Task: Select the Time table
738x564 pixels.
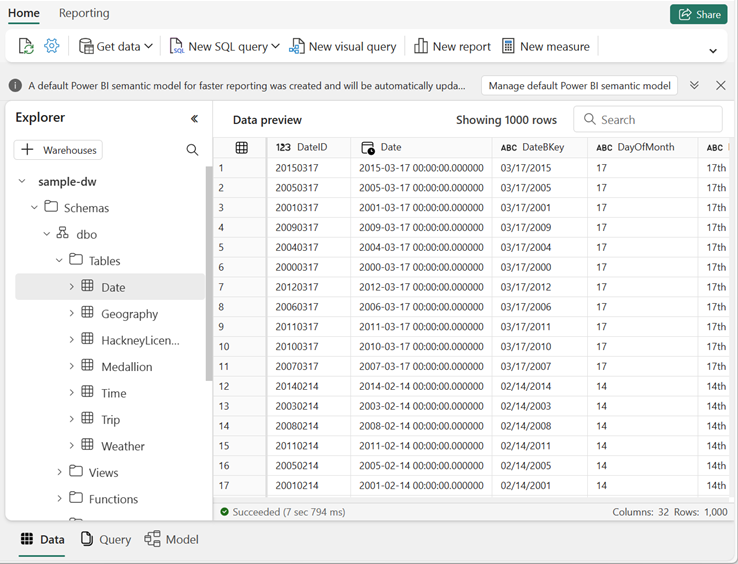Action: click(113, 393)
